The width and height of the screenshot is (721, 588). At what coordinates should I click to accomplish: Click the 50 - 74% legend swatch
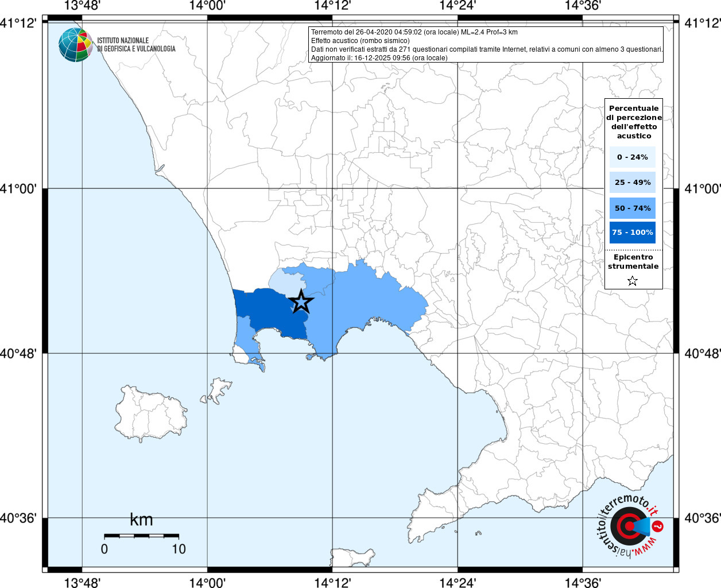[x=633, y=208]
